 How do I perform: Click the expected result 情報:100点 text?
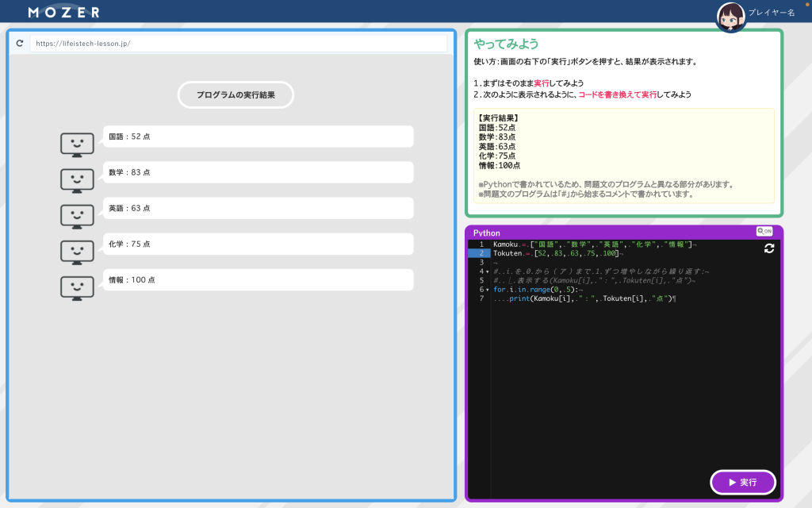click(500, 165)
